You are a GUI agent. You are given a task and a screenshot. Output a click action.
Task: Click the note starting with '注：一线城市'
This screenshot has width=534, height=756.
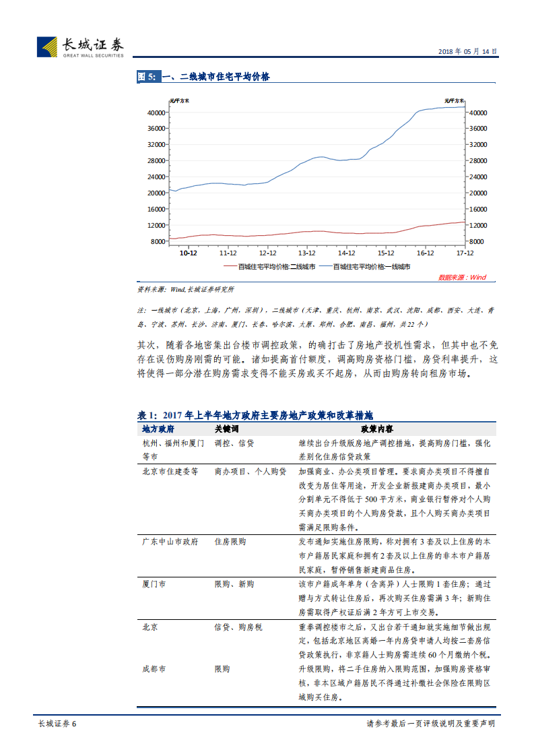point(316,317)
